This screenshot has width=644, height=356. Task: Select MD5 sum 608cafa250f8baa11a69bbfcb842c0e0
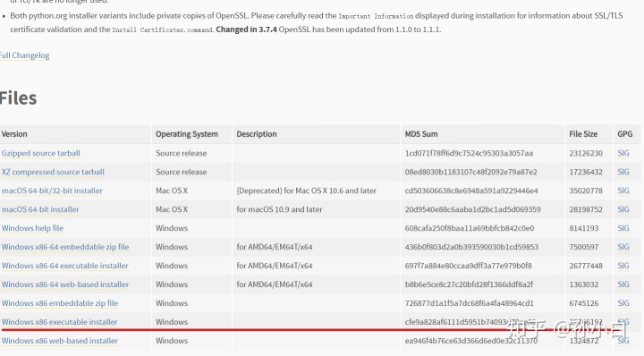coord(470,228)
